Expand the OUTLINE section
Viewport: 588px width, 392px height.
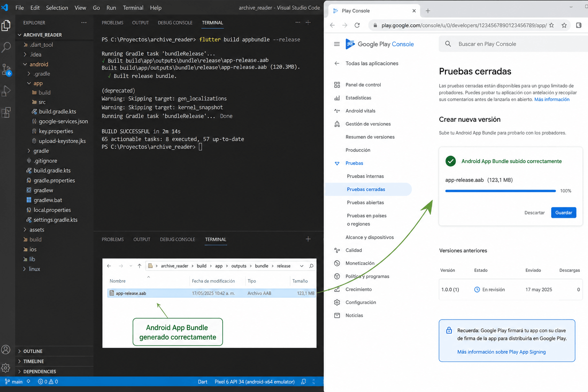click(20, 351)
